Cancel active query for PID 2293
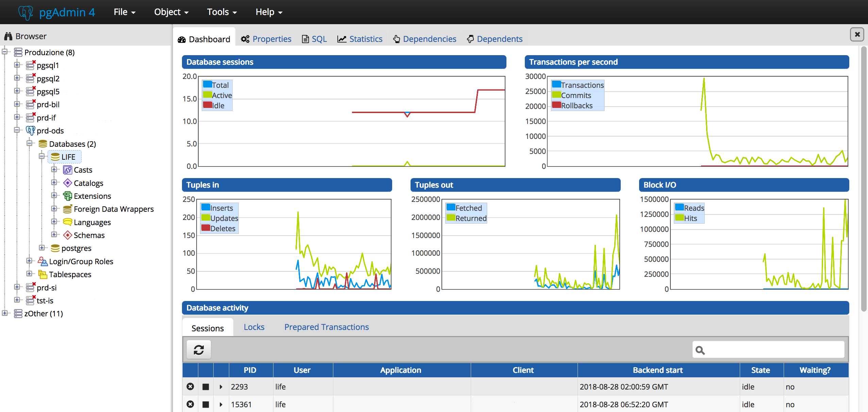 (x=205, y=386)
